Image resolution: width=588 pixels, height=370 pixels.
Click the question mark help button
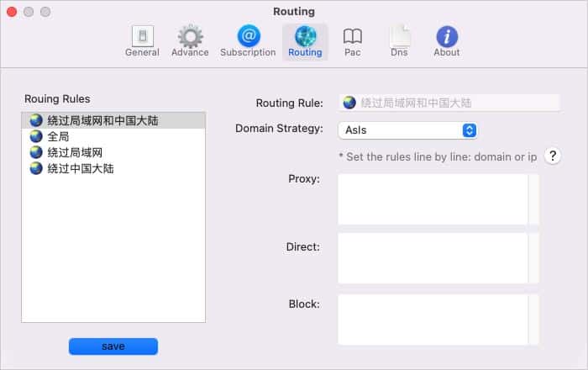[553, 156]
